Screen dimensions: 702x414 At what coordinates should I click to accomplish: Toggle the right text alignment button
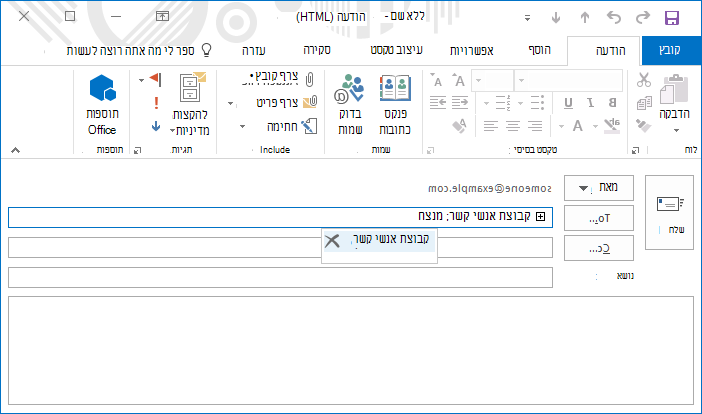[535, 126]
